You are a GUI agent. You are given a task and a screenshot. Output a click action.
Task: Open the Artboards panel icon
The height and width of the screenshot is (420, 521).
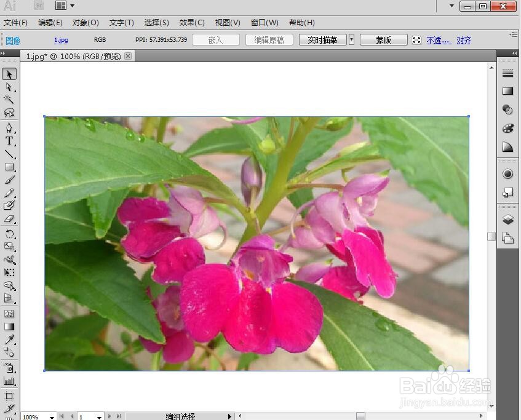coord(507,238)
